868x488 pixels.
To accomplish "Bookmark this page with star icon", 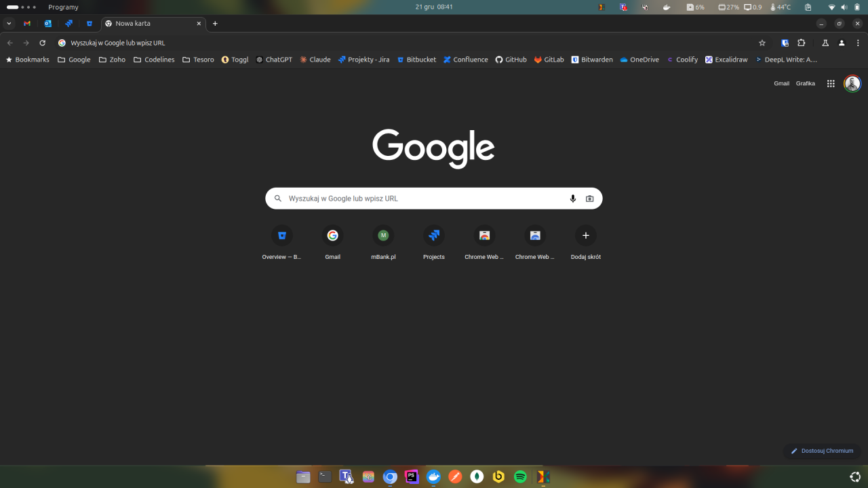I will coord(762,43).
